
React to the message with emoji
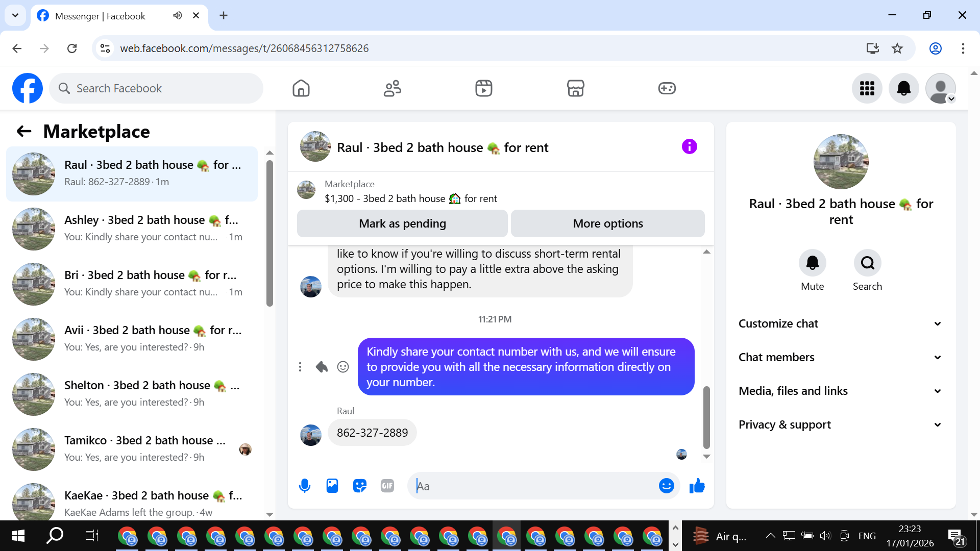point(343,367)
